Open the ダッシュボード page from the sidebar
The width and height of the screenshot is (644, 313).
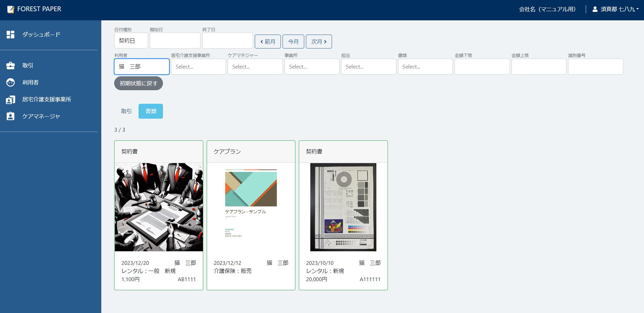(11, 34)
